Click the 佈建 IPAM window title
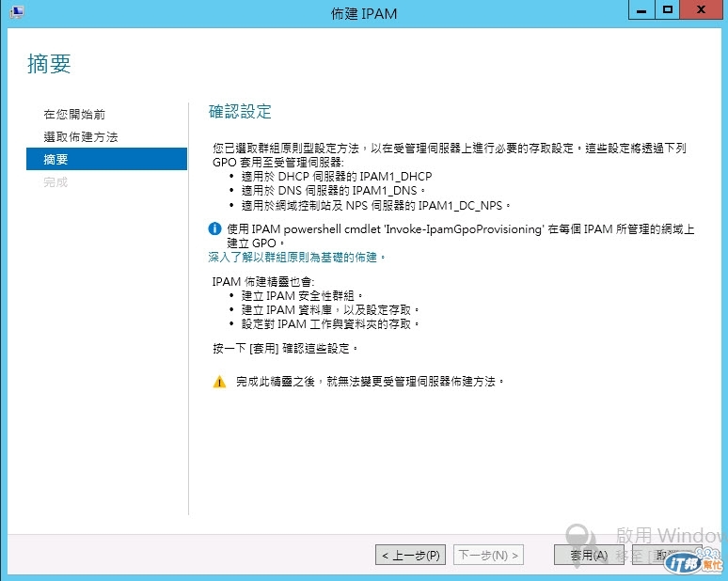The image size is (728, 581). [x=364, y=13]
